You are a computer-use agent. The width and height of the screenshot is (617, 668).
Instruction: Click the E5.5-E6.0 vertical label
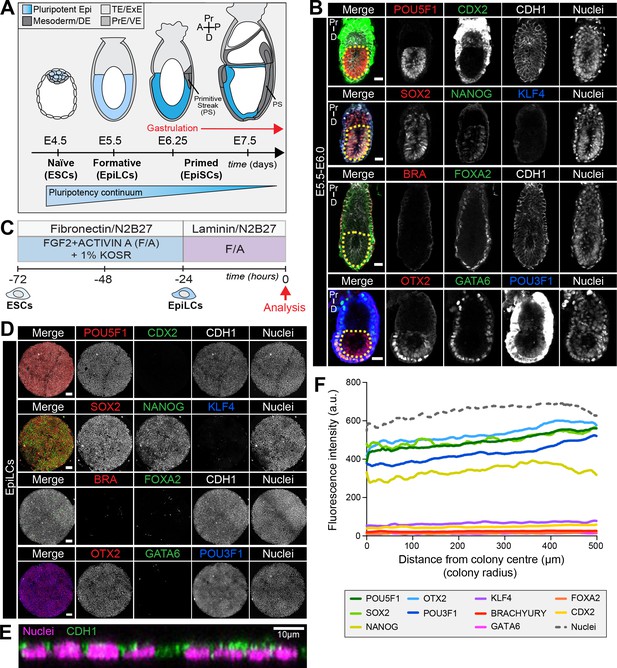tap(320, 172)
